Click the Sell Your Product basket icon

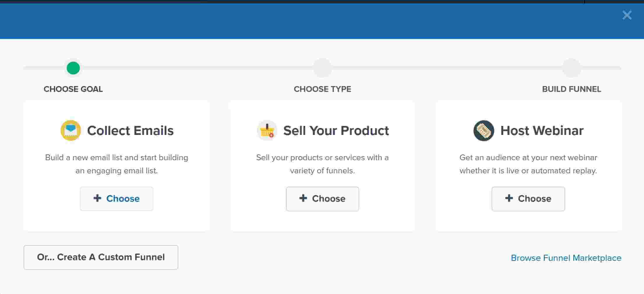point(267,131)
